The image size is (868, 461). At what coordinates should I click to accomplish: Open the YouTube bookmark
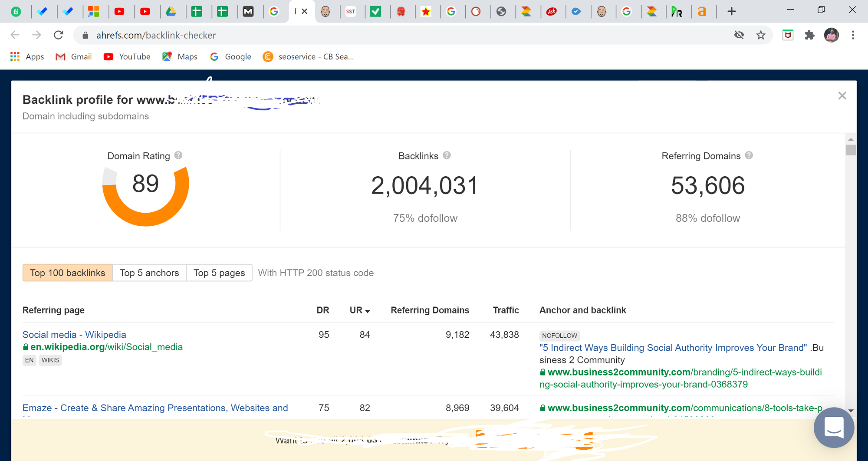tap(126, 56)
